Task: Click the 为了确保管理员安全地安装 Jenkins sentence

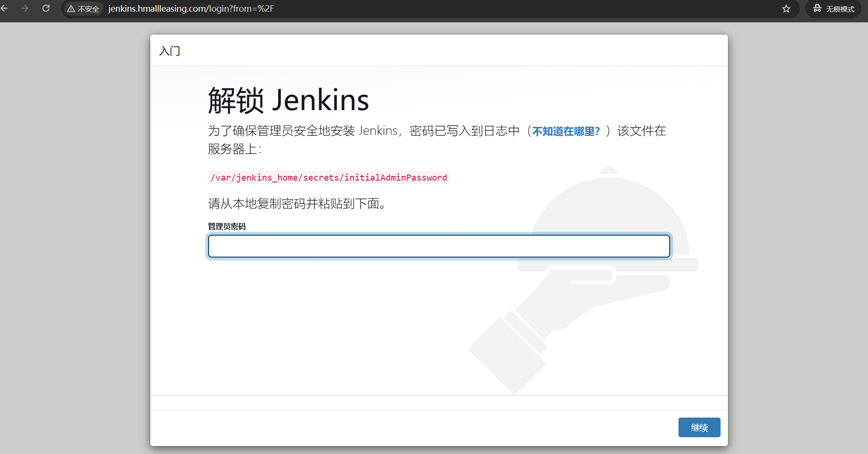Action: pyautogui.click(x=302, y=131)
